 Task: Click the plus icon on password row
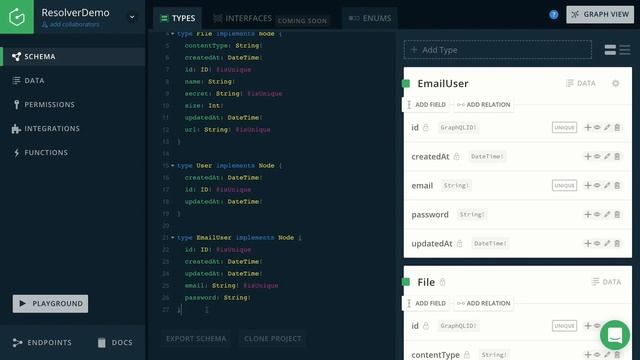[x=588, y=214]
